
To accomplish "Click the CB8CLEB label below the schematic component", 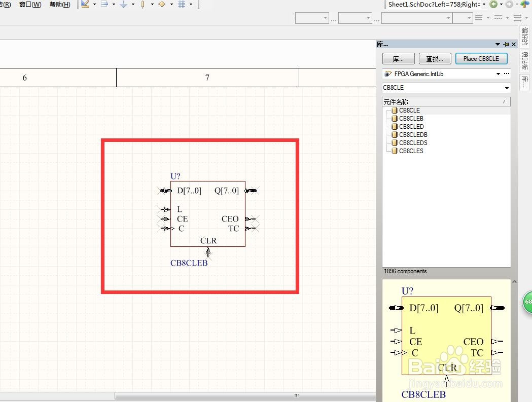I will (189, 263).
